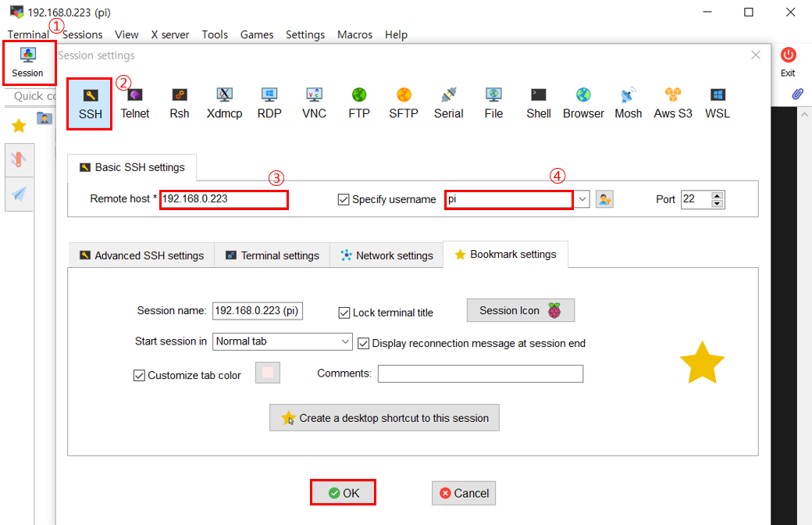Open the Sessions menu

click(x=82, y=34)
